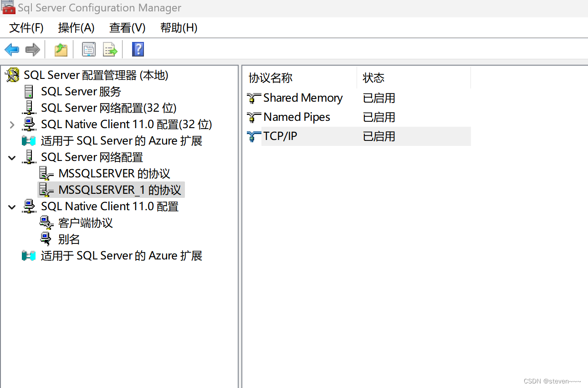588x388 pixels.
Task: Select SQL Server 配置管理器 (本地) root label
Action: (96, 75)
